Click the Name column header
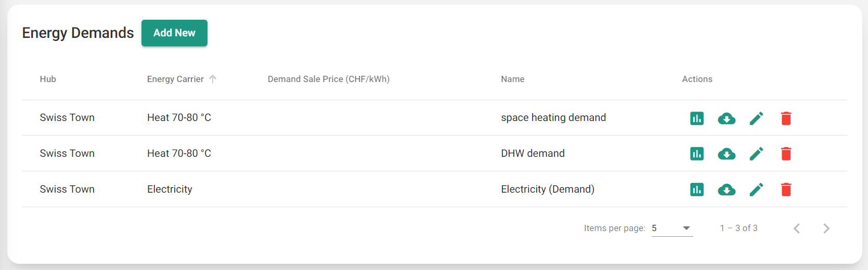The width and height of the screenshot is (868, 270). click(512, 79)
